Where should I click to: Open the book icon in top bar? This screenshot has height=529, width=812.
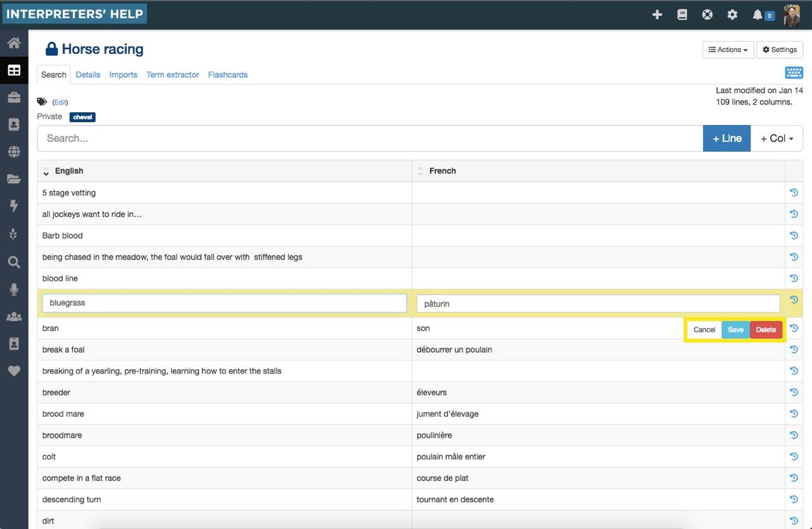pyautogui.click(x=683, y=15)
